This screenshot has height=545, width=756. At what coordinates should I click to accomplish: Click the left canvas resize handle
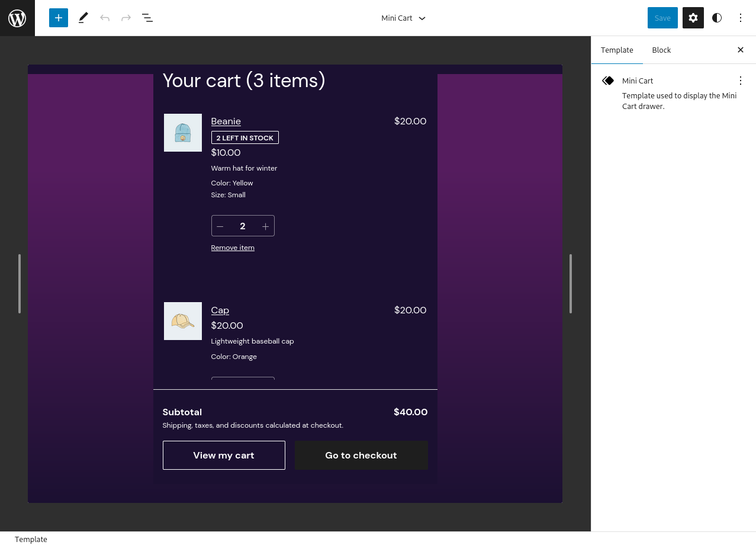click(20, 284)
